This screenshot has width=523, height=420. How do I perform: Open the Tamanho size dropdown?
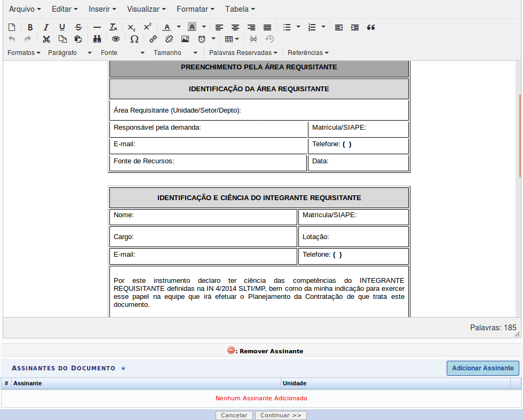[175, 53]
